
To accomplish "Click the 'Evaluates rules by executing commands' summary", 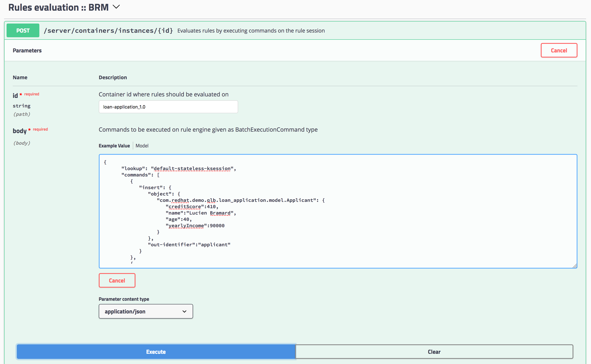I will (251, 31).
